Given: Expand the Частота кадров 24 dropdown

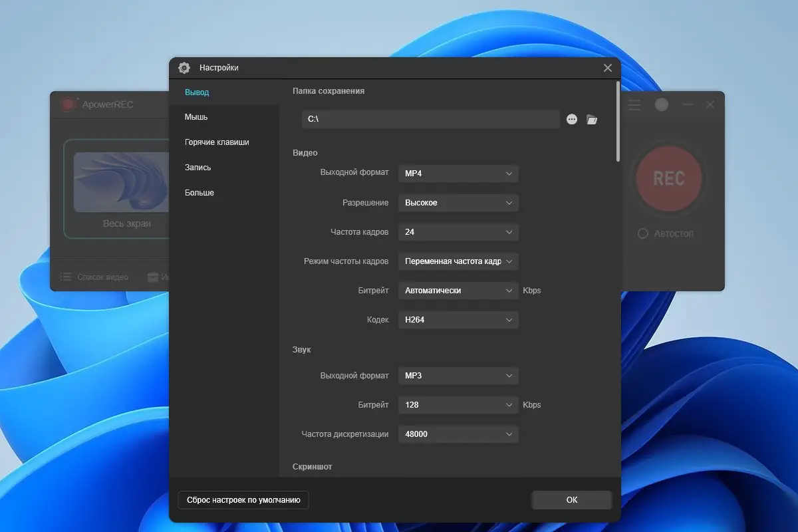Looking at the screenshot, I should [x=458, y=232].
